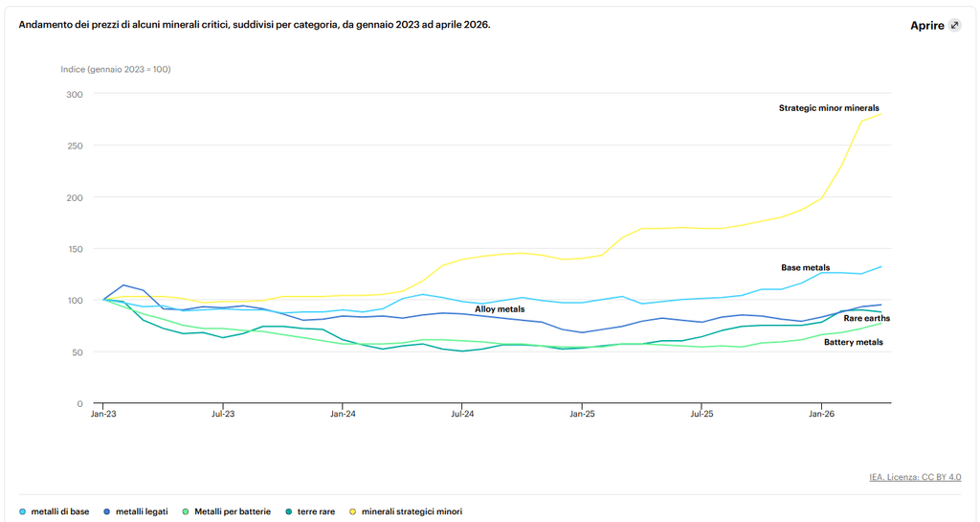Click the Jul-24 x-axis label
The width and height of the screenshot is (980, 522).
[462, 414]
